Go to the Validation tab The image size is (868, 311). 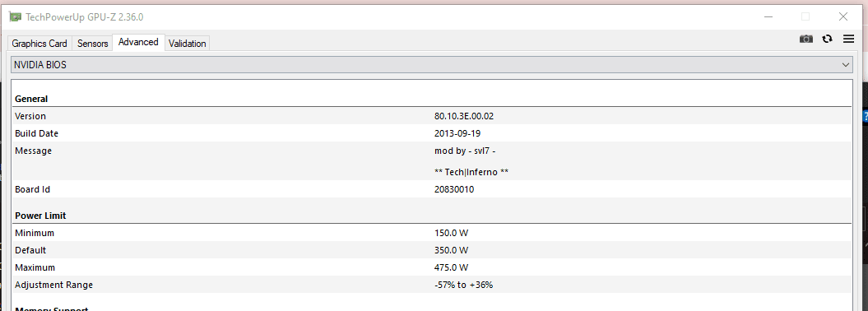[x=187, y=43]
